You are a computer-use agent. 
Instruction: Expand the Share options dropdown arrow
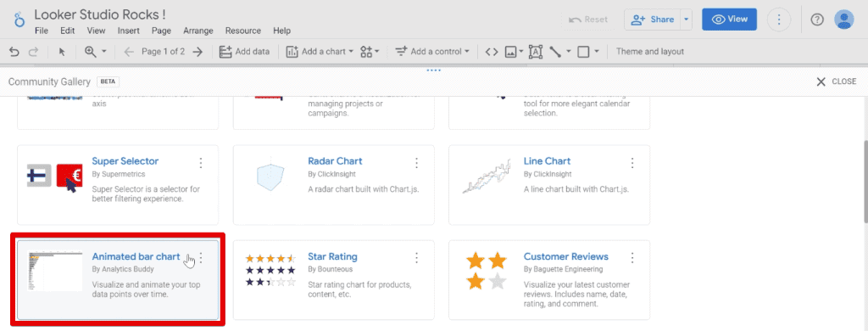coord(687,20)
